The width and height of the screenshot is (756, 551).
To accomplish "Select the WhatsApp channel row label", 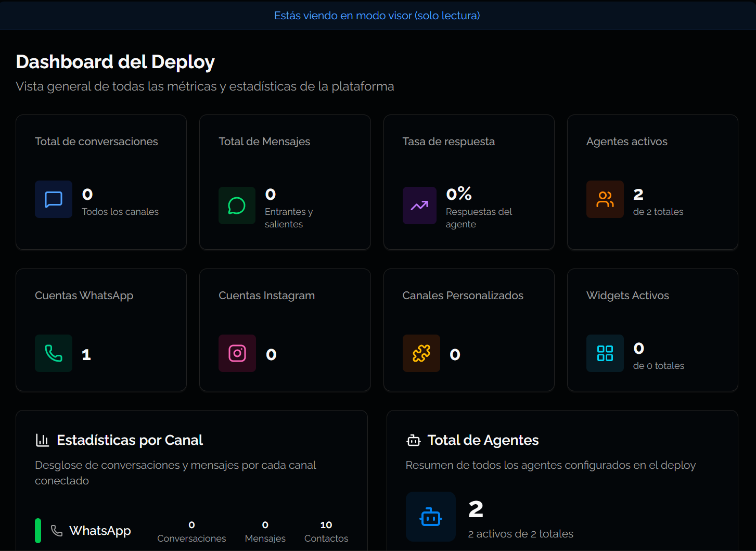I will [100, 530].
